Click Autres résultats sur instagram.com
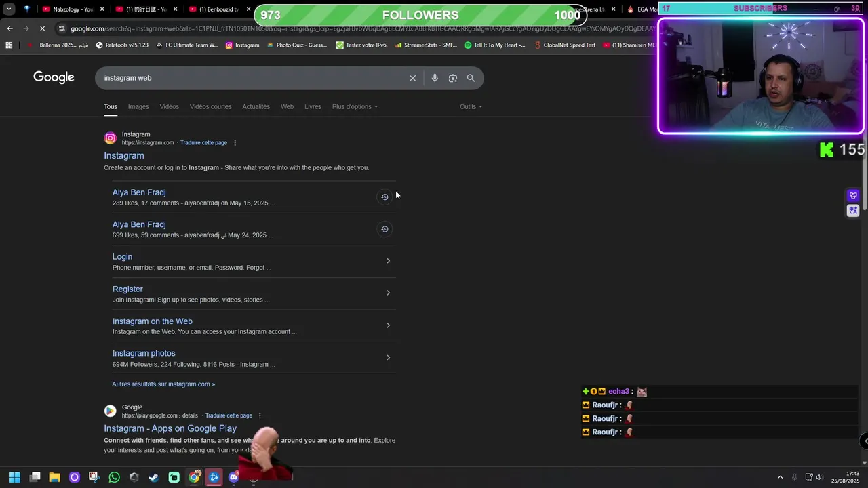 click(163, 384)
